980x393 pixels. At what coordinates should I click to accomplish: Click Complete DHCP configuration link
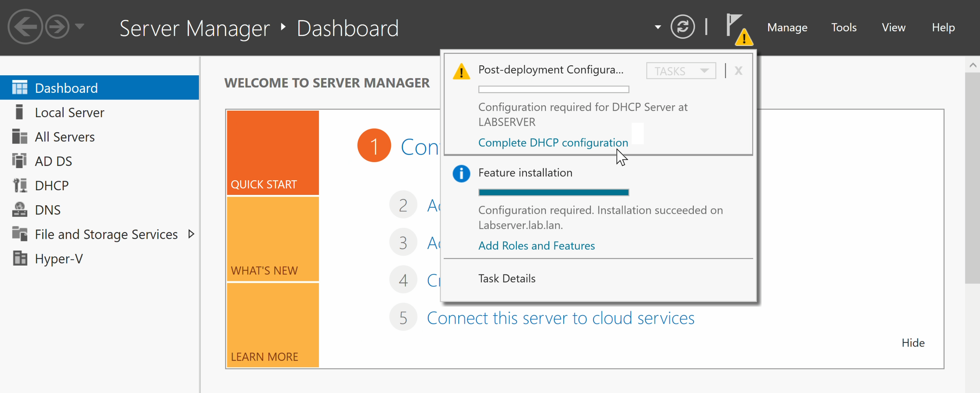pyautogui.click(x=553, y=142)
